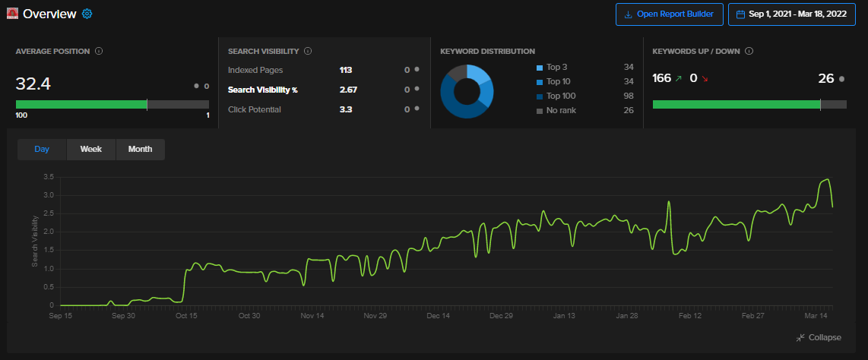This screenshot has height=360, width=868.
Task: Click the Search Visibility info icon
Action: (x=308, y=51)
